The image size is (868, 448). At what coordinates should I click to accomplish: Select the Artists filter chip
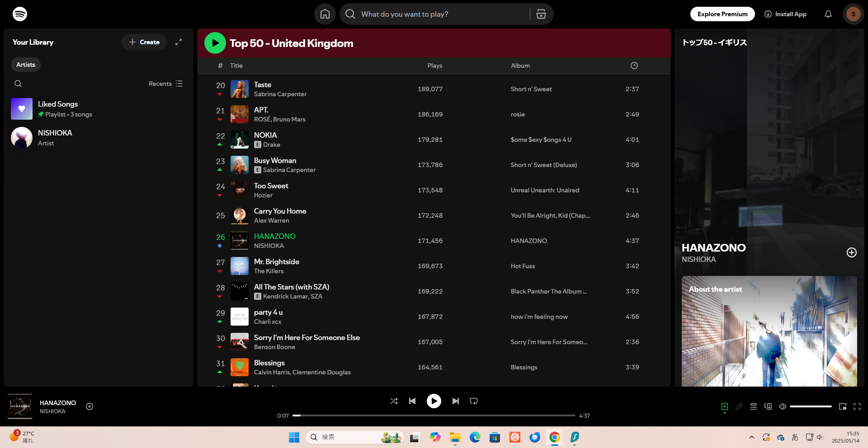[x=26, y=65]
